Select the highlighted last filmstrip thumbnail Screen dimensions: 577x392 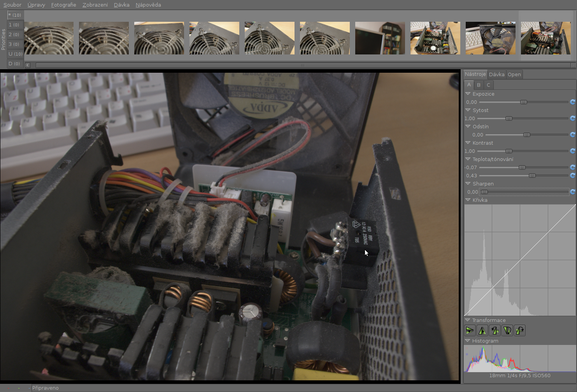pos(546,38)
